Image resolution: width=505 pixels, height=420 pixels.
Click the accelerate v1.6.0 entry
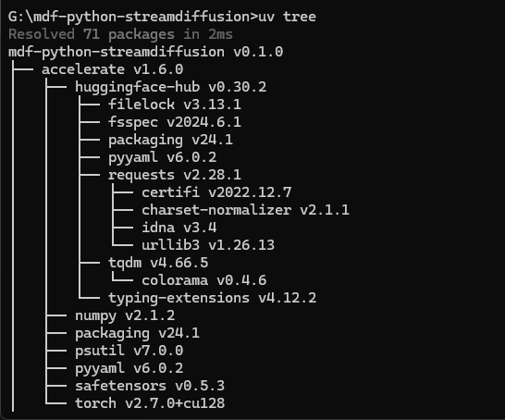(x=113, y=69)
